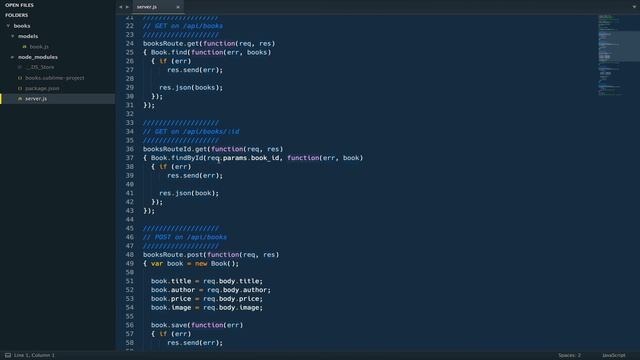Click the comment POST on /api/books

[x=185, y=237]
